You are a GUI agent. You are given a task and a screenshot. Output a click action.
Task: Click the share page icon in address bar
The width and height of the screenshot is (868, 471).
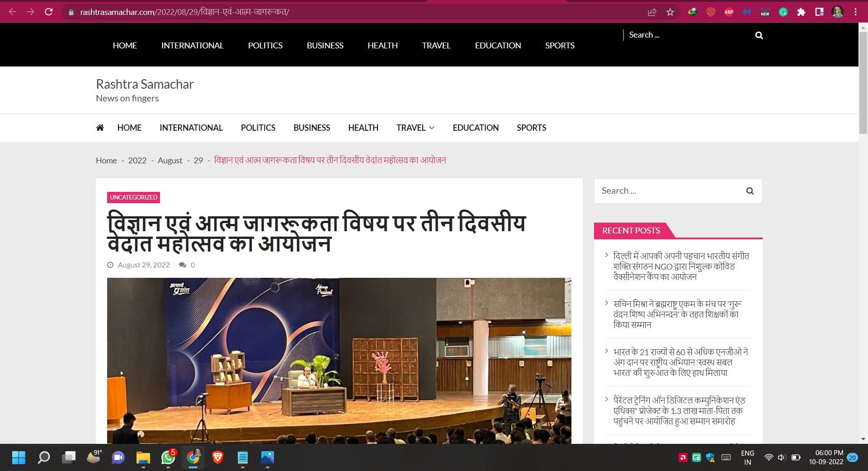652,12
